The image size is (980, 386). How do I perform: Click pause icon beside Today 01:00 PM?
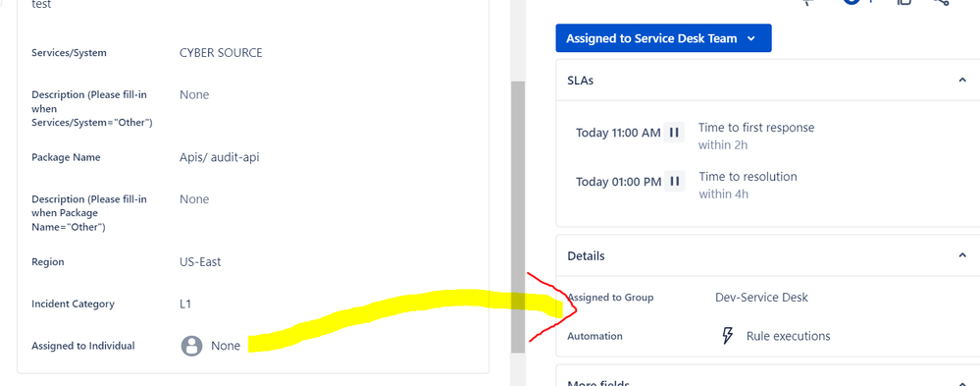coord(674,182)
